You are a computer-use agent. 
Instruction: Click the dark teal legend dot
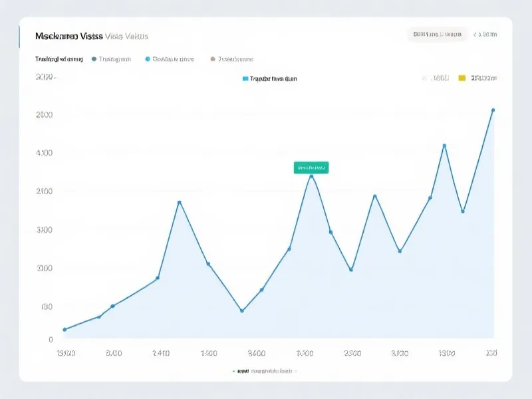pos(94,59)
